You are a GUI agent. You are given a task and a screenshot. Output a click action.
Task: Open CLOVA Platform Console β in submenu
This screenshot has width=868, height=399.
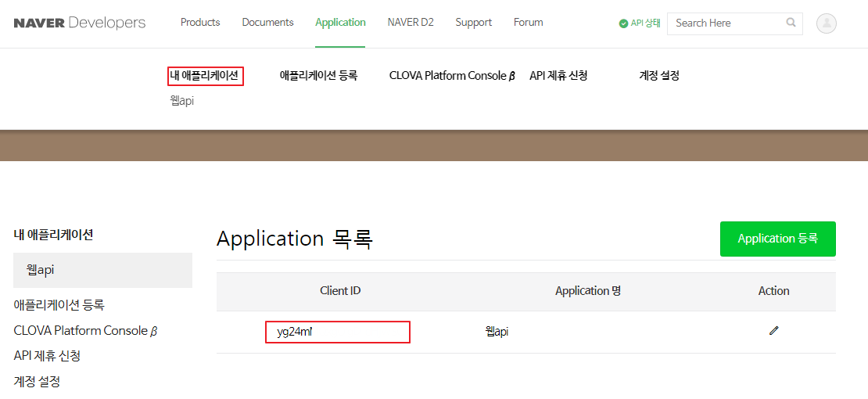pyautogui.click(x=452, y=76)
